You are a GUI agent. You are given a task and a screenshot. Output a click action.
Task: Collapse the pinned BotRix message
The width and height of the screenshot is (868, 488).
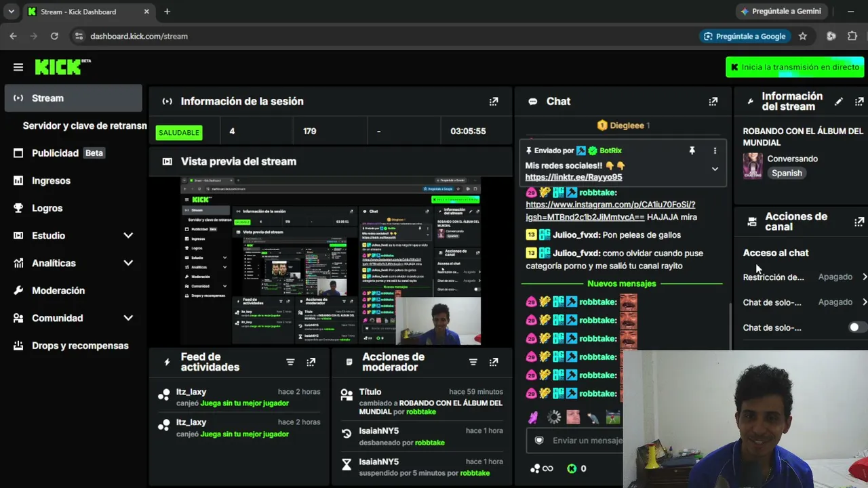point(715,169)
